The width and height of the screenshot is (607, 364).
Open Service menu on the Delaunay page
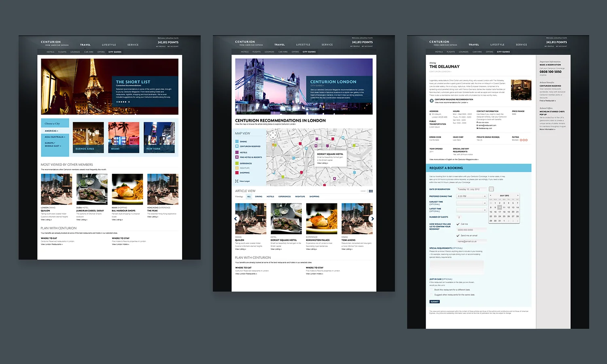(522, 45)
